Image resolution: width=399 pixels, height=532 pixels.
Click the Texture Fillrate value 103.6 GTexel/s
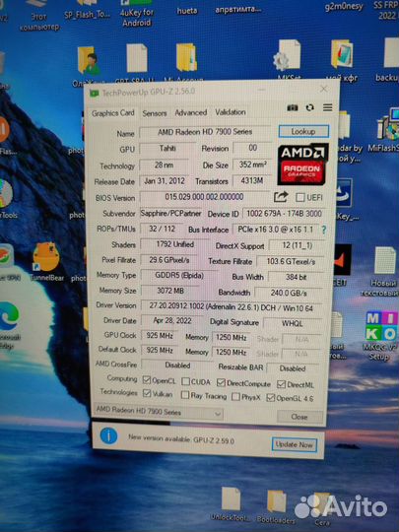coord(291,262)
